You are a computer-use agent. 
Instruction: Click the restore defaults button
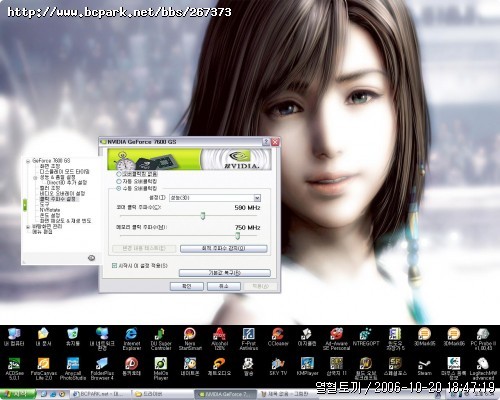point(225,273)
